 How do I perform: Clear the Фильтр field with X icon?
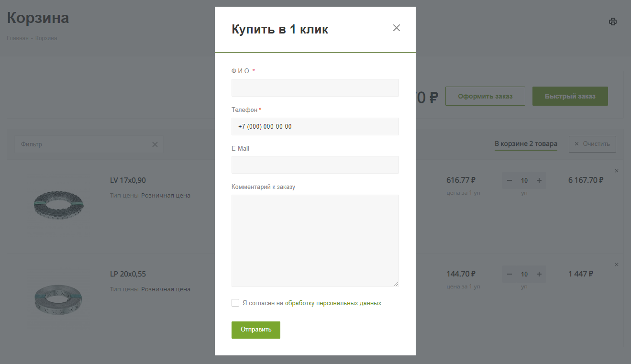pyautogui.click(x=155, y=144)
